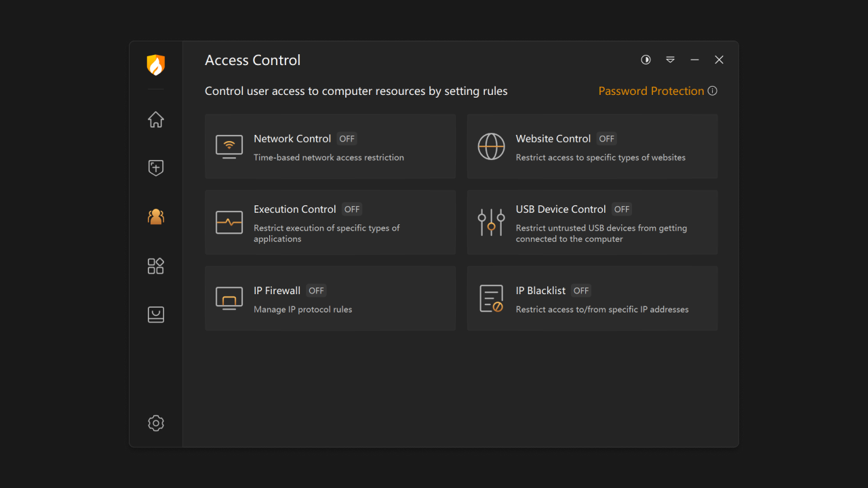Click the orange shield app logo
The image size is (868, 488).
(155, 65)
